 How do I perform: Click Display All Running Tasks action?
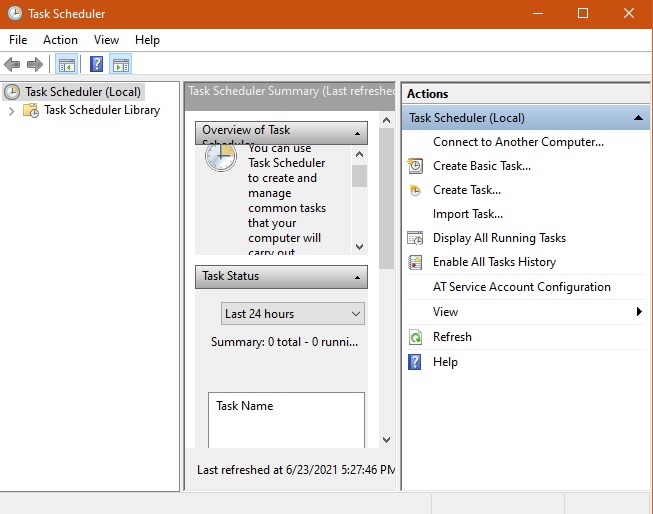pyautogui.click(x=499, y=238)
